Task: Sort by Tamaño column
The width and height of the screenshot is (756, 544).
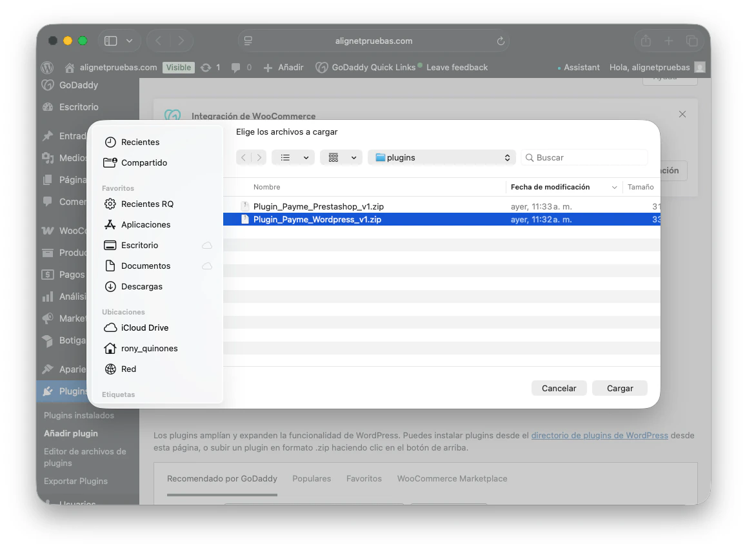Action: click(641, 187)
